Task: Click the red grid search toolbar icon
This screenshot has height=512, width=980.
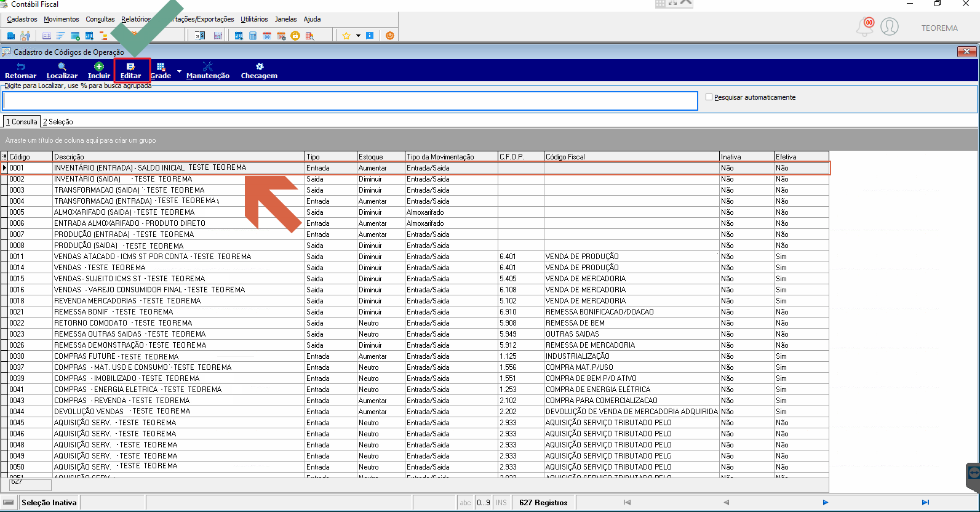Action: click(309, 36)
